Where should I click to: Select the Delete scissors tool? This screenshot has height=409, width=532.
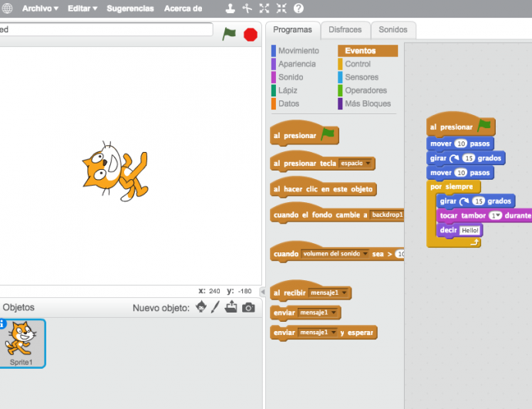click(247, 8)
